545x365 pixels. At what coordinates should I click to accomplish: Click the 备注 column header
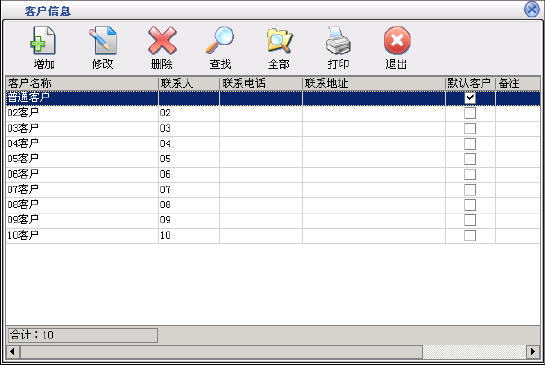click(518, 83)
